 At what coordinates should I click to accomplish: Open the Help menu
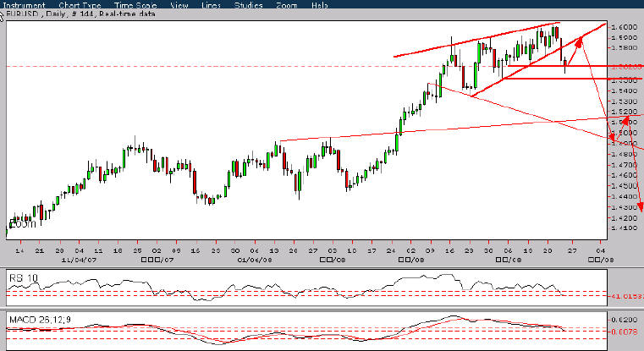(x=320, y=5)
